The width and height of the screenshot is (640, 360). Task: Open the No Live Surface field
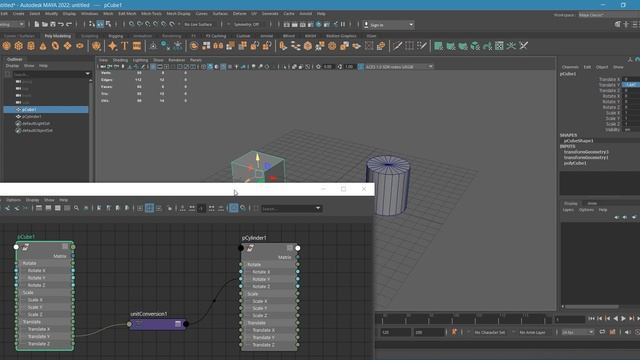click(x=198, y=24)
